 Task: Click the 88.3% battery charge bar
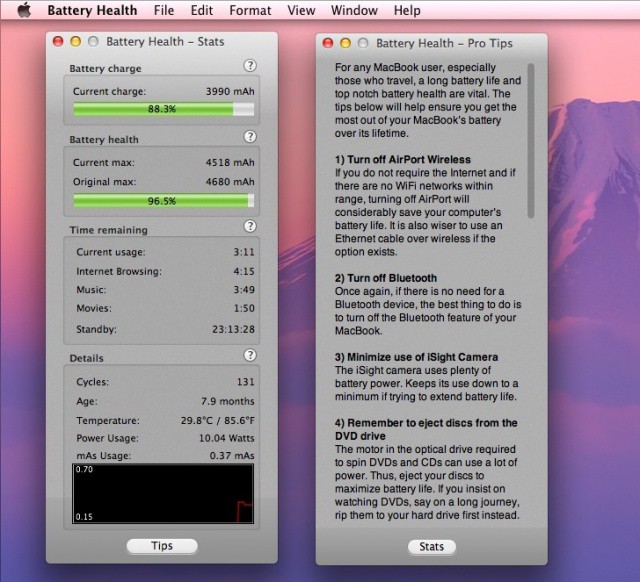(x=163, y=109)
